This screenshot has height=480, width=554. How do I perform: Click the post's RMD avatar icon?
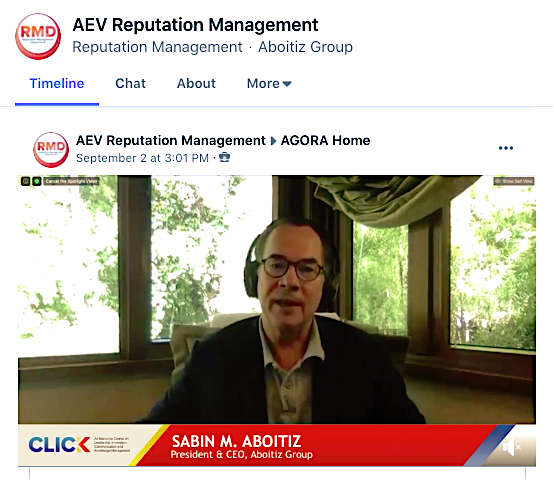pyautogui.click(x=51, y=150)
